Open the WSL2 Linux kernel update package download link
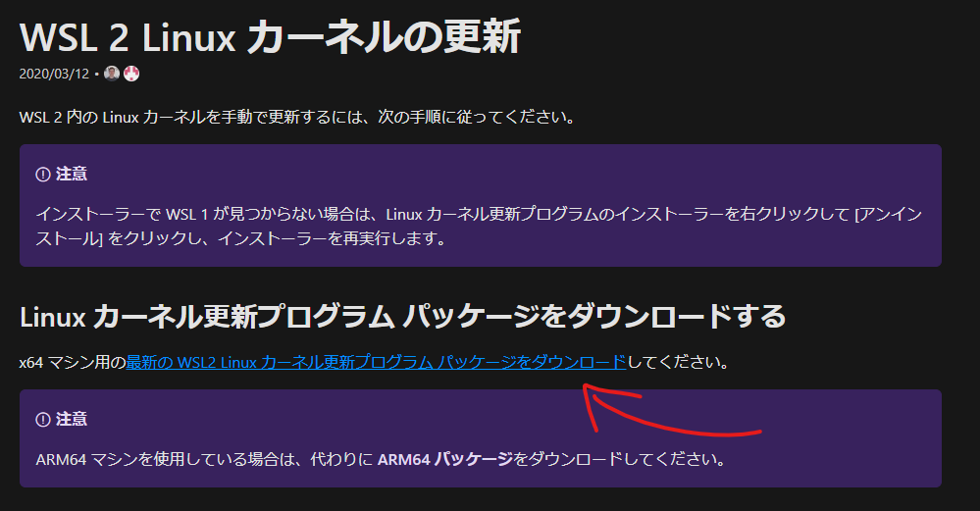Screen dimensions: 980x511 [376, 362]
